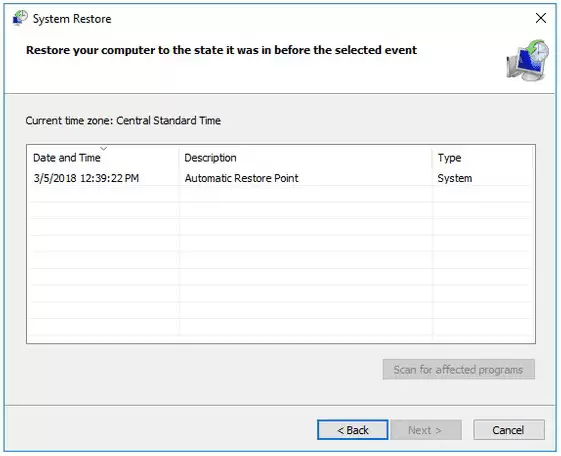This screenshot has width=561, height=456.
Task: Click the bold restore heading text
Action: coord(221,50)
